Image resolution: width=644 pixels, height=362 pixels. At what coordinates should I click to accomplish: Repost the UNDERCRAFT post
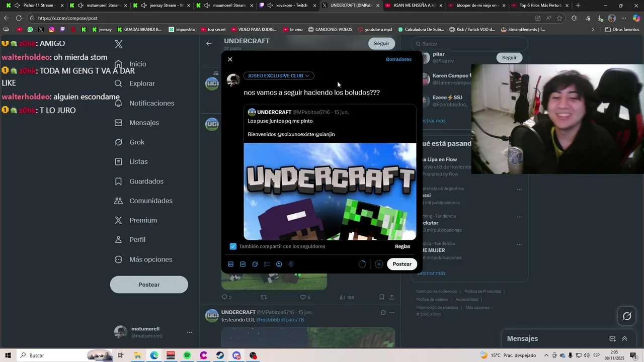pos(264,298)
